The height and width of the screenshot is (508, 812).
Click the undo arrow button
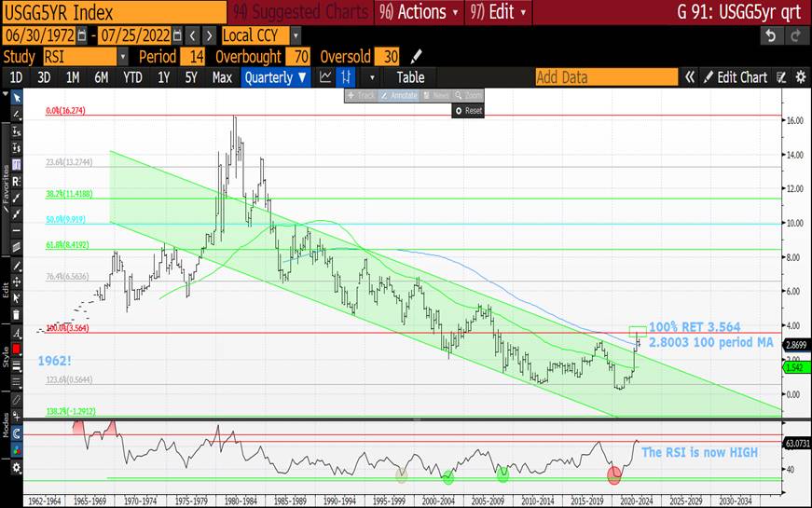[x=771, y=35]
